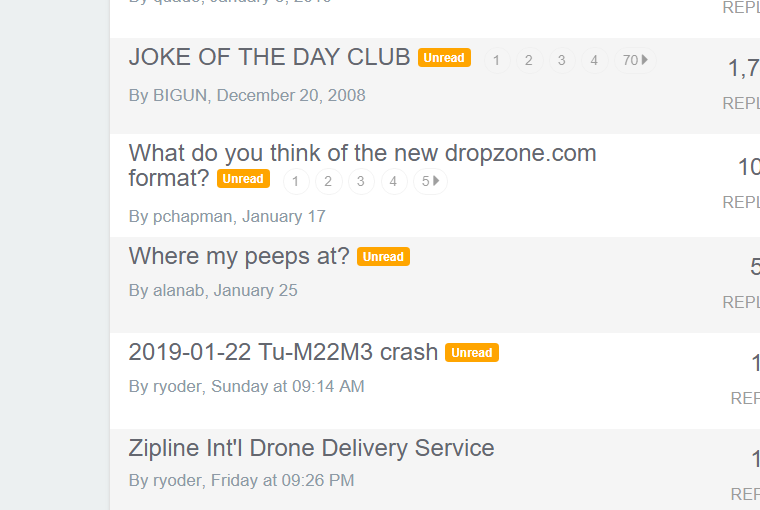Go to page 4 of JOKE OF THE DAY CLUB

tap(594, 61)
